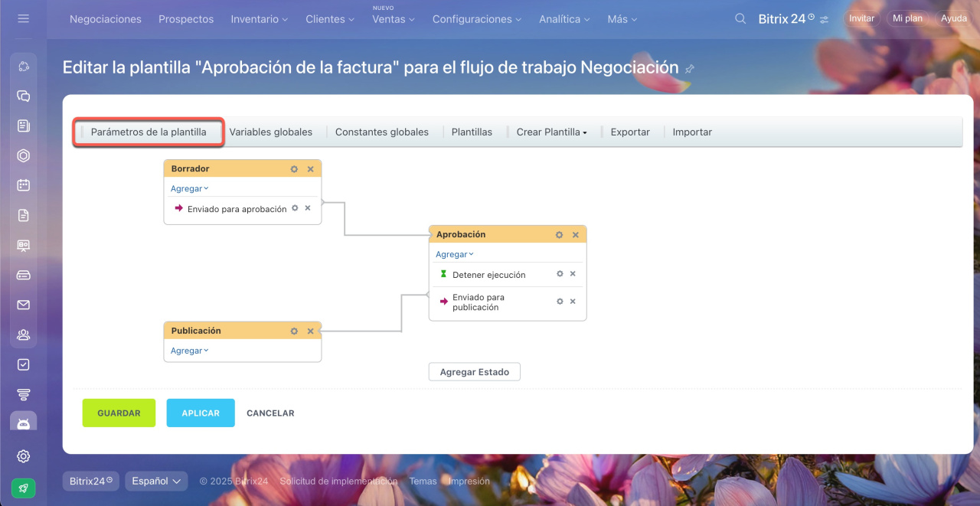The height and width of the screenshot is (506, 980).
Task: Click the hexagon sidebar icon
Action: (24, 156)
